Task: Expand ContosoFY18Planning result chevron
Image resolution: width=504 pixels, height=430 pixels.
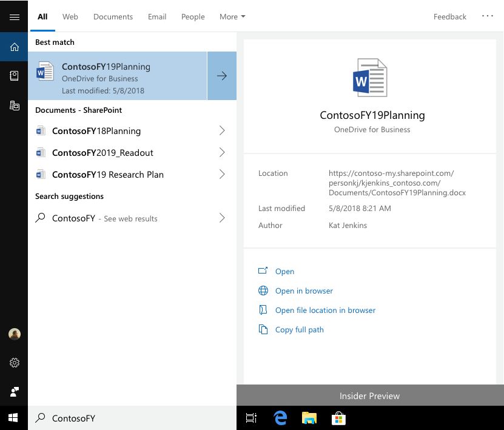Action: click(222, 131)
